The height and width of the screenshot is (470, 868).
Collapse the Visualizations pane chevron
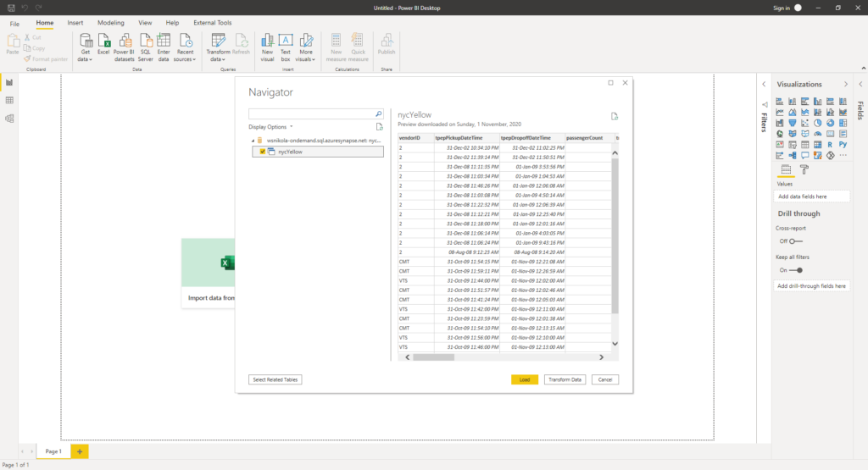click(x=845, y=85)
